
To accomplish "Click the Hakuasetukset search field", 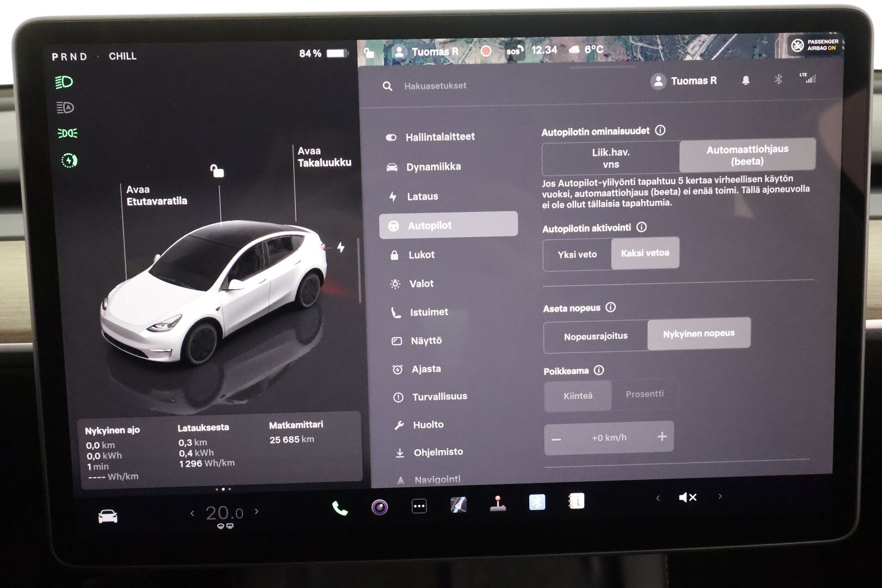I will [436, 85].
